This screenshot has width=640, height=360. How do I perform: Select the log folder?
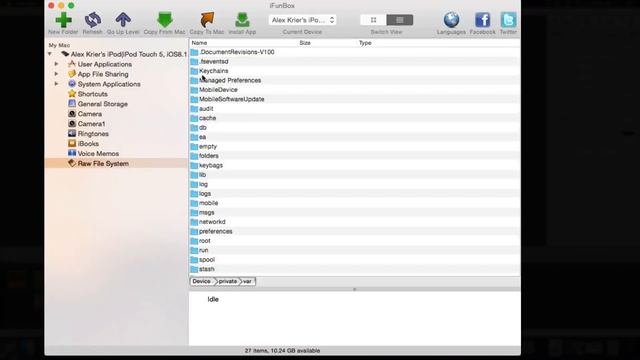coord(355,184)
